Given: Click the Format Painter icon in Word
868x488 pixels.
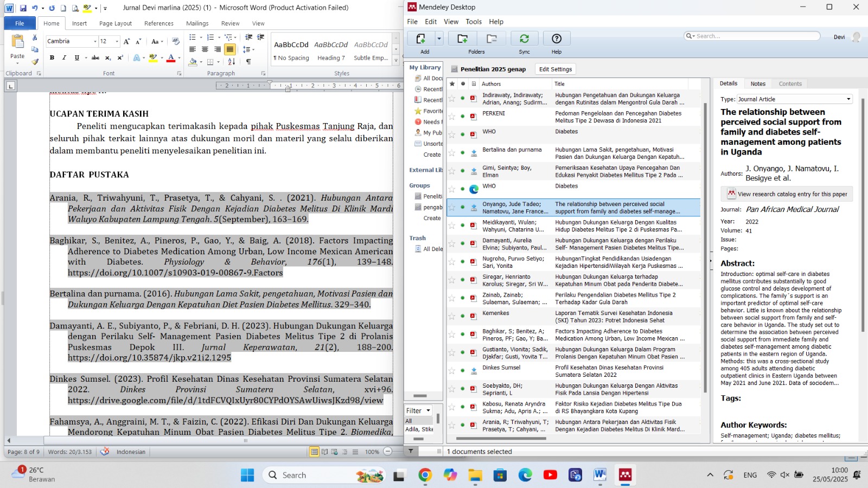Looking at the screenshot, I should (x=35, y=62).
